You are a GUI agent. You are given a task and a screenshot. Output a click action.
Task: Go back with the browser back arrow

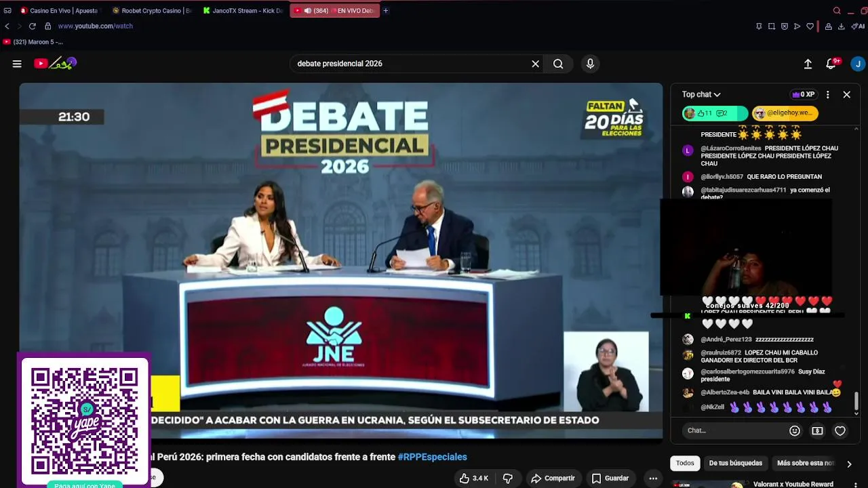pyautogui.click(x=7, y=26)
